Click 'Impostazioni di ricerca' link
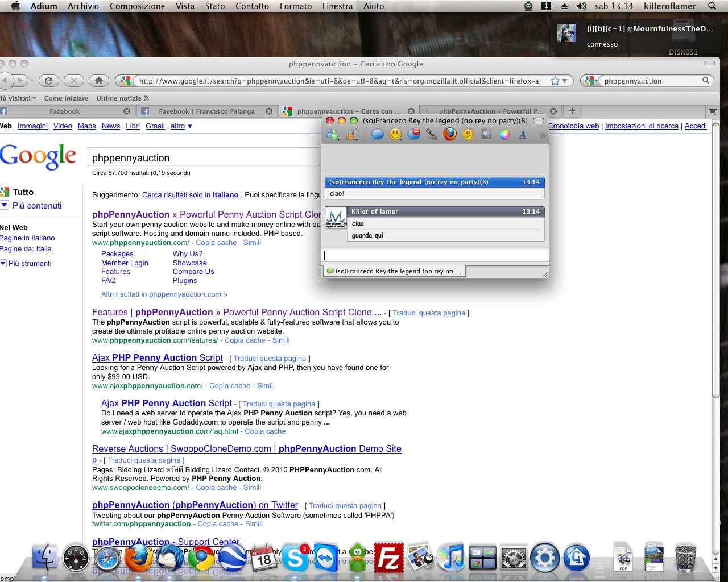 pos(642,126)
